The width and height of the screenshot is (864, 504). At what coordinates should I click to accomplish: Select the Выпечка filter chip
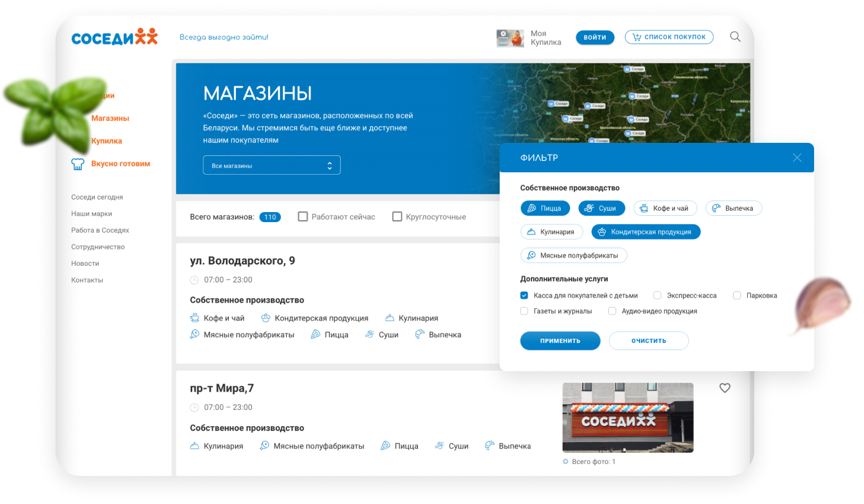(x=733, y=208)
